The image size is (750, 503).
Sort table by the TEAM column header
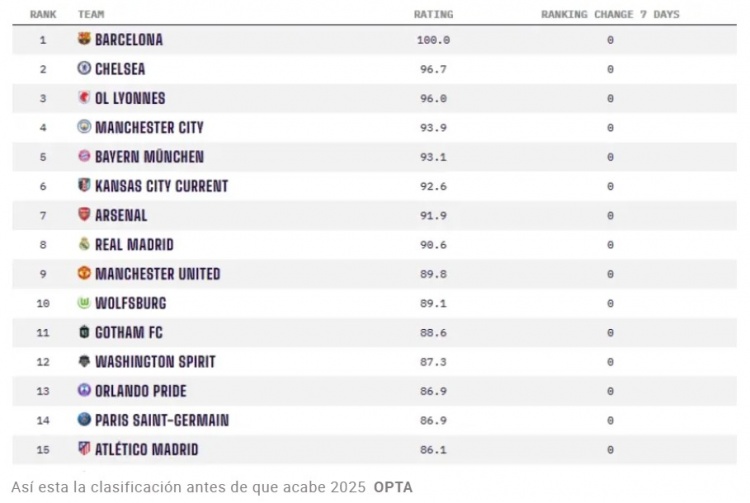click(91, 15)
